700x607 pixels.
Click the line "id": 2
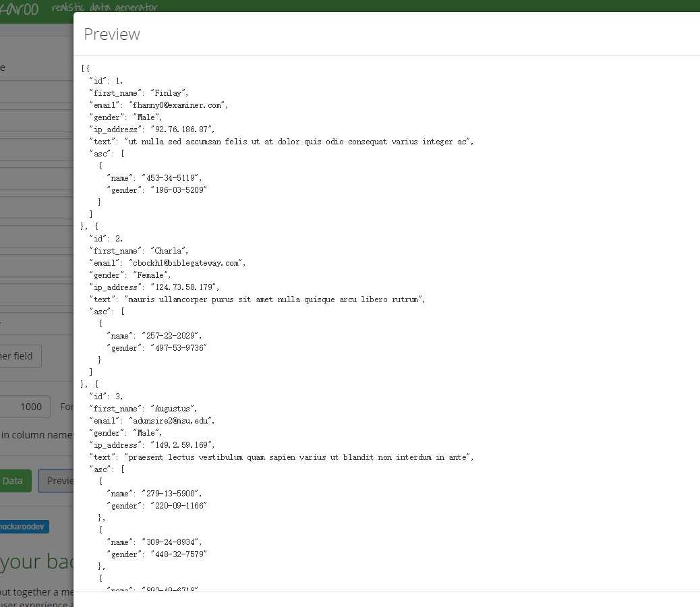[x=106, y=239]
